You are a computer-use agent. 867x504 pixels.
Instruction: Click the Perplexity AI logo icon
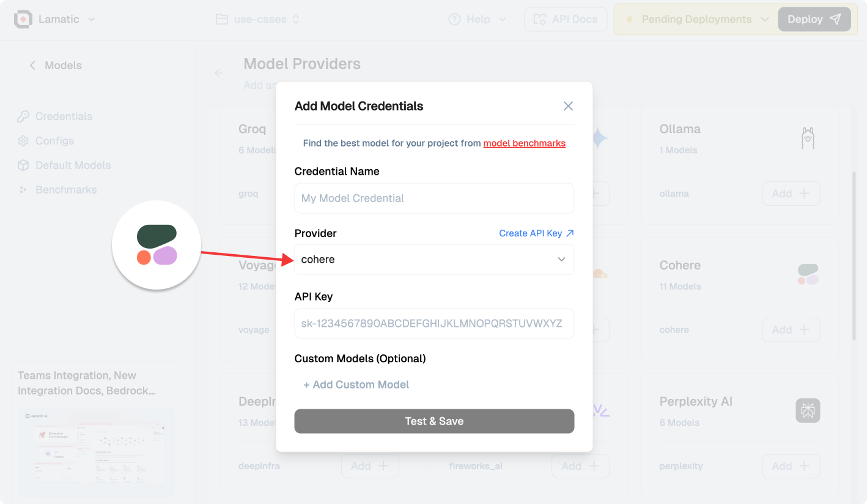tap(808, 411)
